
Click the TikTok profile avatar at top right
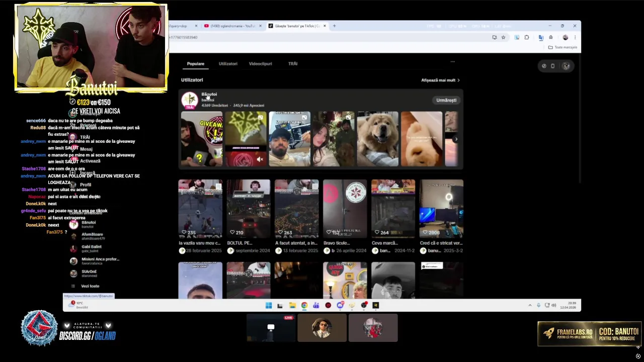(x=566, y=66)
